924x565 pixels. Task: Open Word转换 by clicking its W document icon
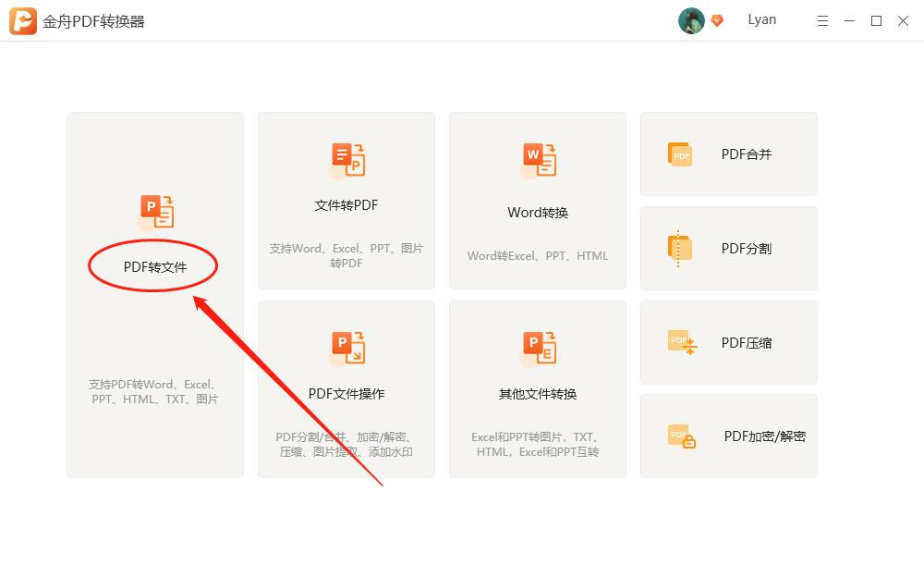[537, 160]
